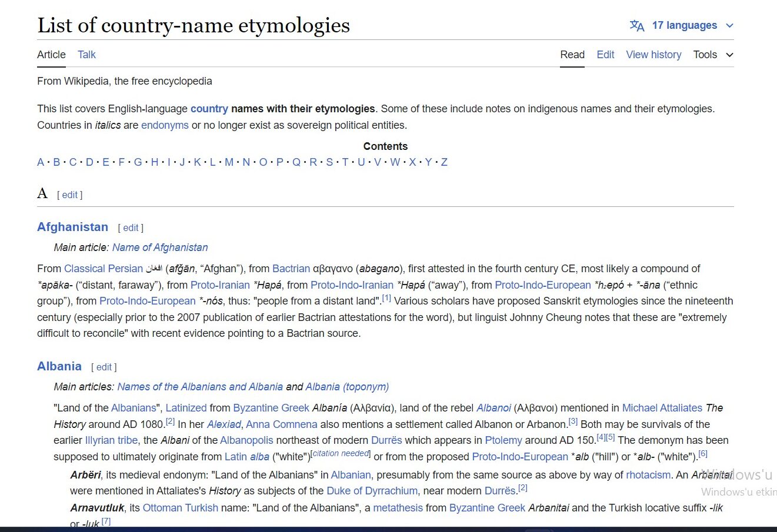
Task: Follow the 'Duke of Dyrrachium' link
Action: point(372,491)
